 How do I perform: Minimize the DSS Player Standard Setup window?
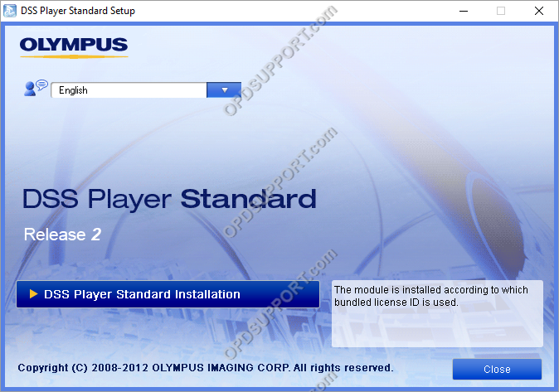pos(464,11)
